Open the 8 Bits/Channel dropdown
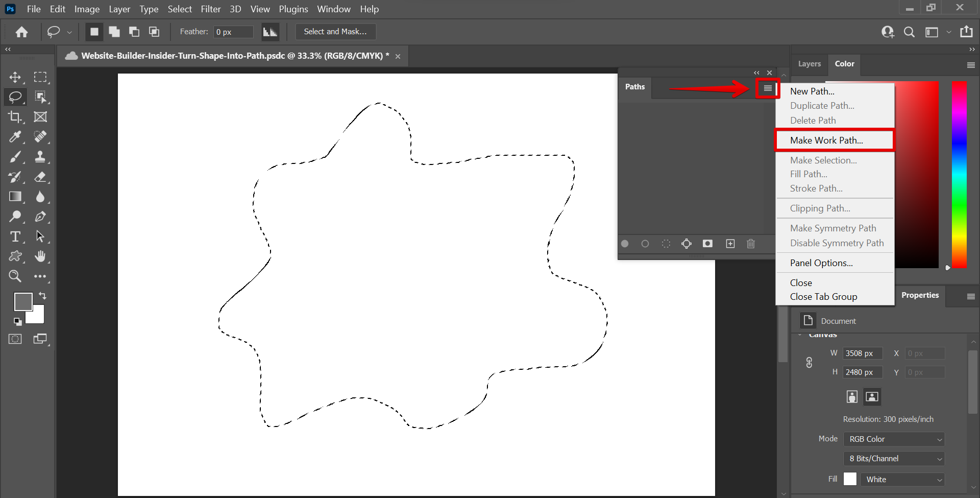 [x=894, y=459]
